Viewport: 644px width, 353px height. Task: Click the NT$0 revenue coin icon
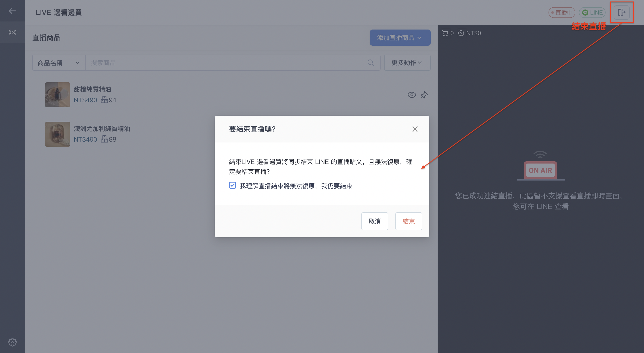[461, 33]
